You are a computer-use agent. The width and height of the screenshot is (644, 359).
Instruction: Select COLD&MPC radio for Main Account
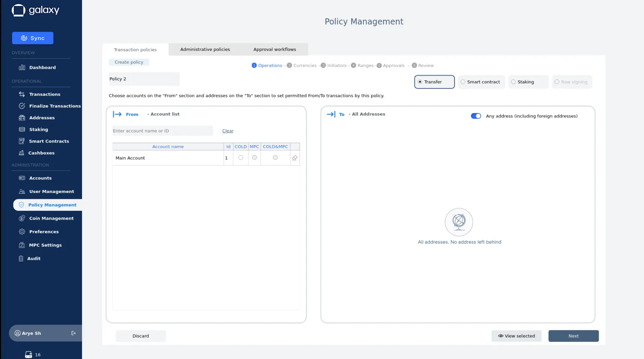[x=275, y=158]
